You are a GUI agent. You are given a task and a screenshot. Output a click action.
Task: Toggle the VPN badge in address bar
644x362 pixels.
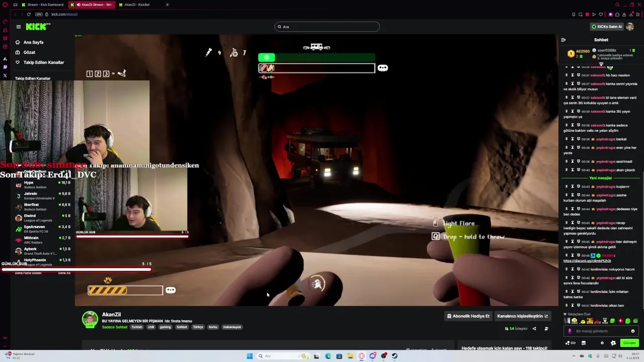[x=39, y=14]
